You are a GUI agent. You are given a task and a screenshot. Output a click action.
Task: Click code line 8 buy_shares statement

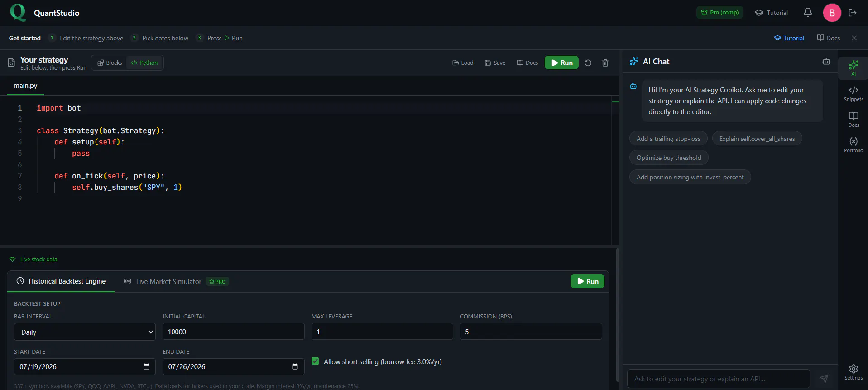127,187
